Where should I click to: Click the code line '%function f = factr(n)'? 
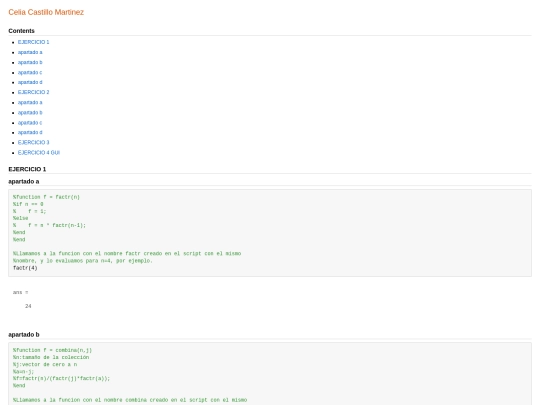46,197
